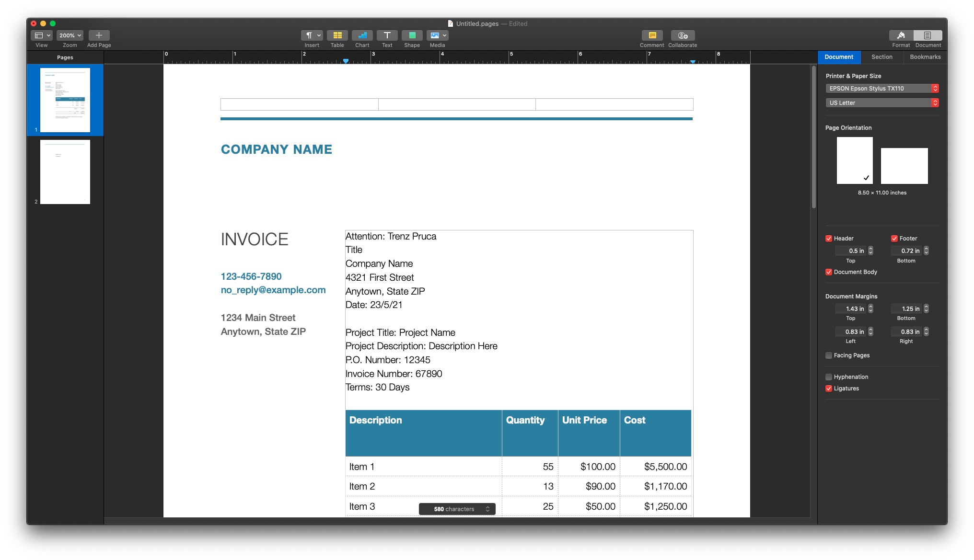The height and width of the screenshot is (560, 974).
Task: Turn on Hyphenation checkbox
Action: coord(829,377)
